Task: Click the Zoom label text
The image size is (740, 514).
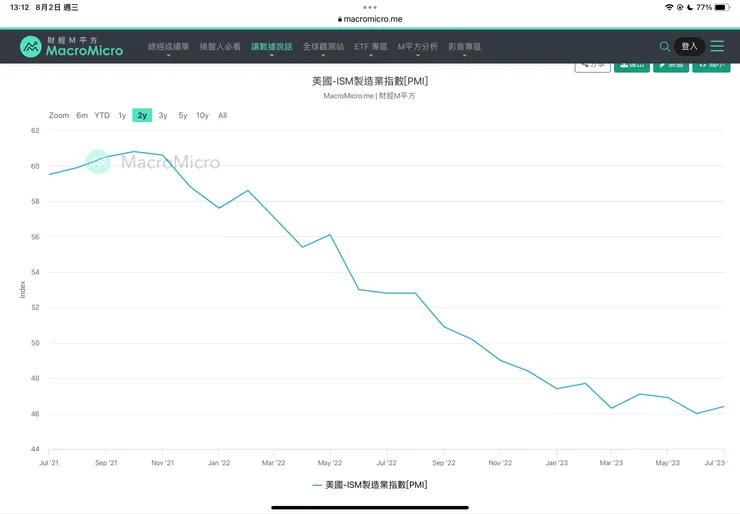Action: 59,115
